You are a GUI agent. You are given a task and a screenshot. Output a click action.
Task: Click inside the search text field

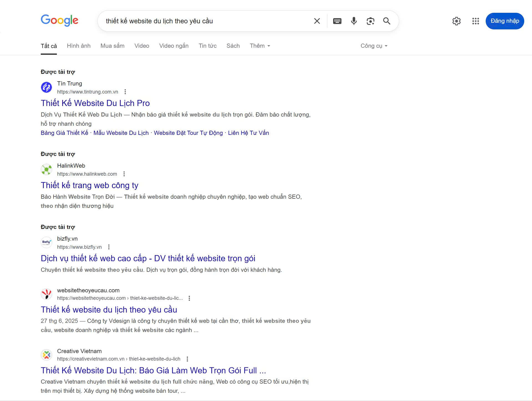coord(205,21)
